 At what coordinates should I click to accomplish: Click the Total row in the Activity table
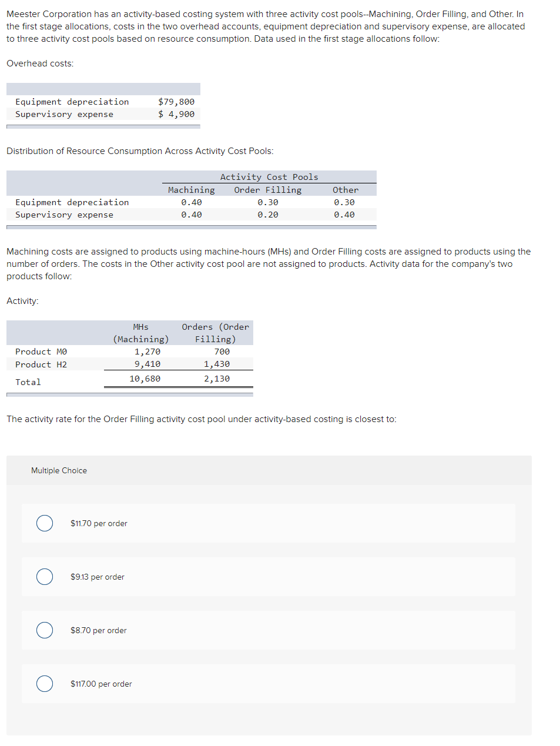28,382
